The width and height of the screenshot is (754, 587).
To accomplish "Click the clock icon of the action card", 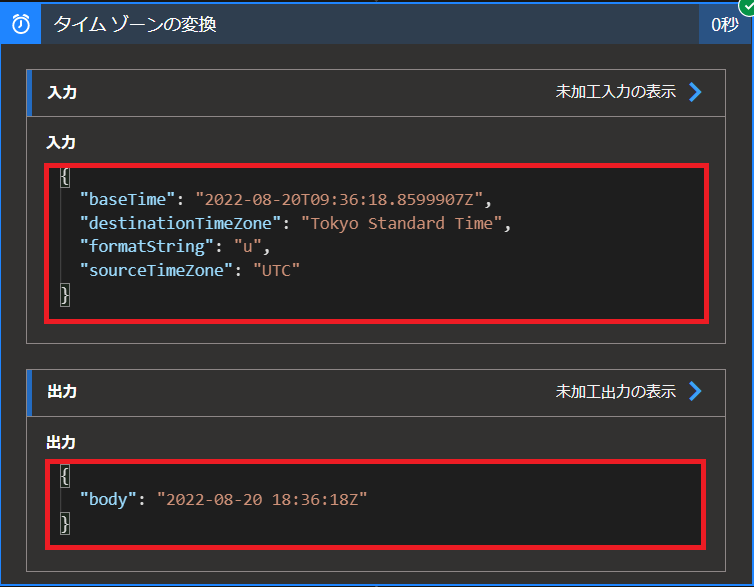I will tap(20, 24).
